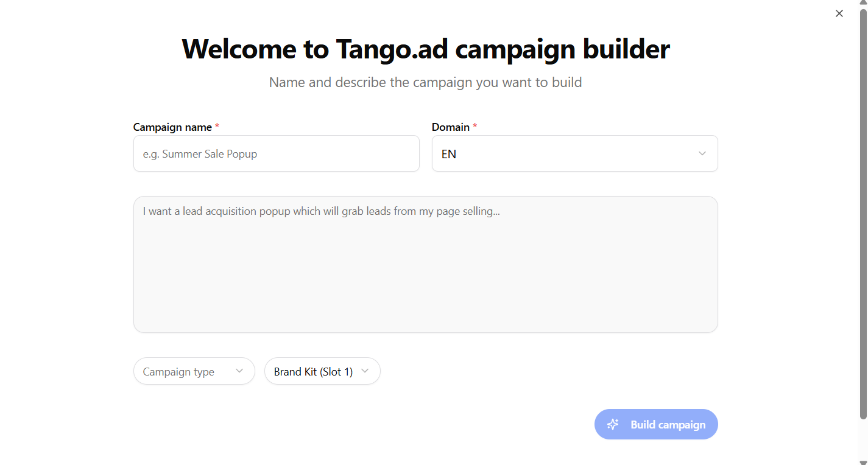Click the vertical scrollbar on the right edge
This screenshot has width=868, height=465.
863,214
